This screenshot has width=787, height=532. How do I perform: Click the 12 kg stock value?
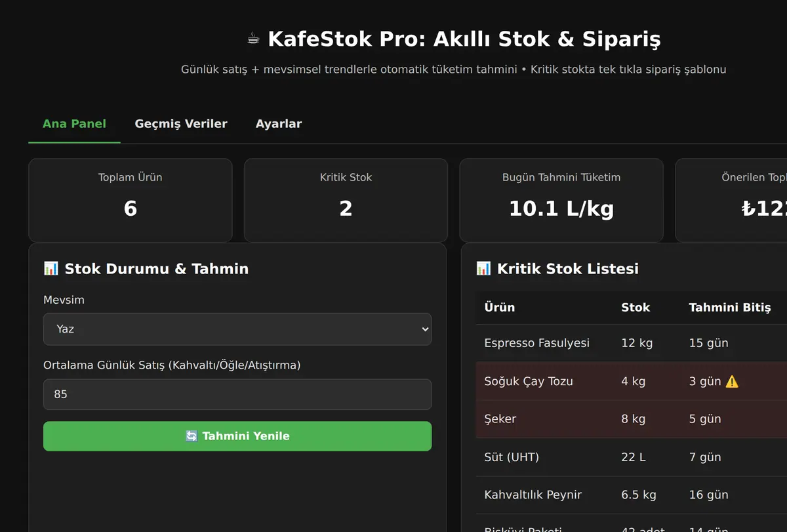pos(637,343)
